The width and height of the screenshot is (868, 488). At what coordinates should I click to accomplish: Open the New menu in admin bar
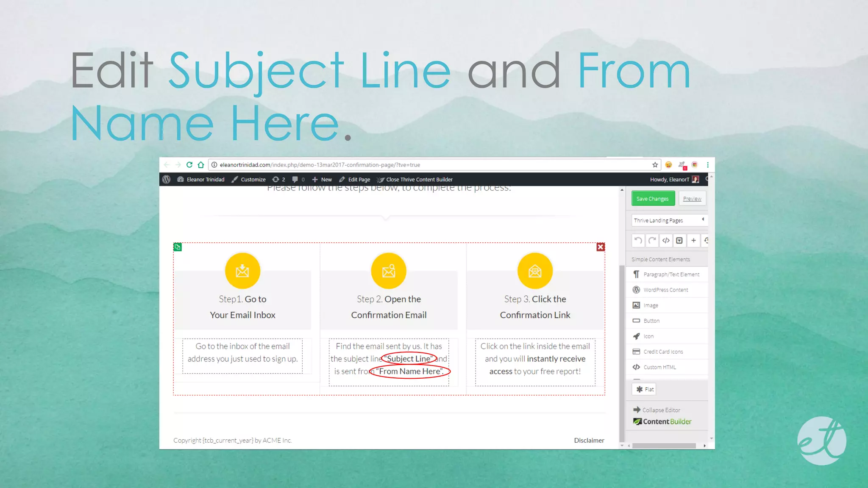click(322, 180)
